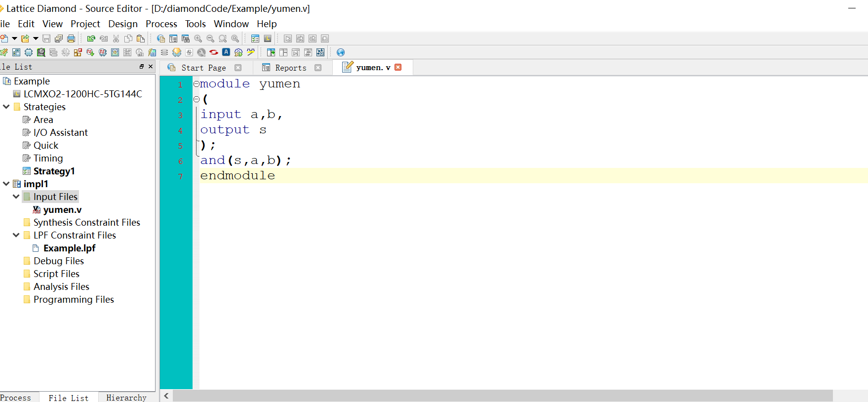Collapse the impl1 implementation node
This screenshot has height=402, width=868.
6,184
